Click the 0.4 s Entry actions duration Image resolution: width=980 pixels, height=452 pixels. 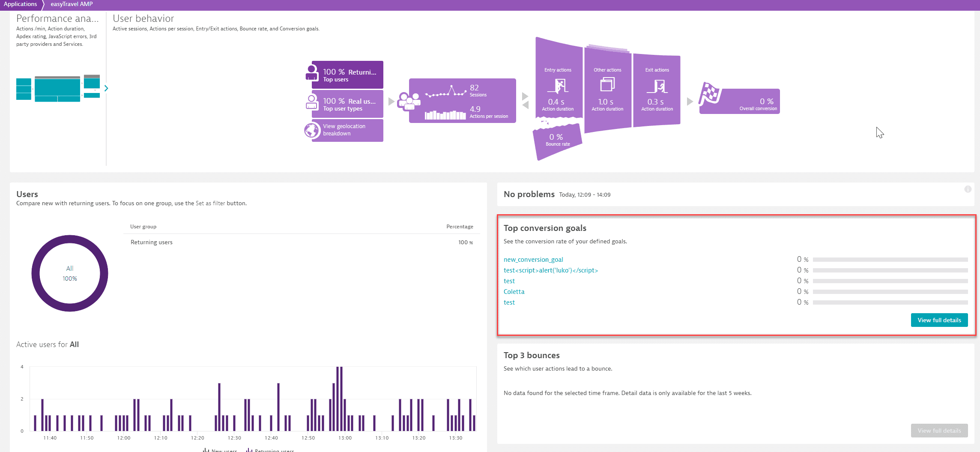pos(556,102)
